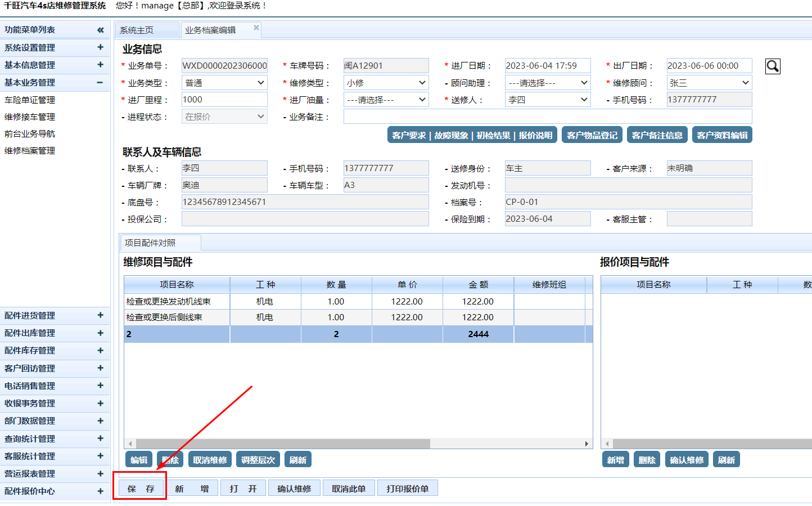
Task: Expand 配件库存管理 section
Action: (x=100, y=350)
